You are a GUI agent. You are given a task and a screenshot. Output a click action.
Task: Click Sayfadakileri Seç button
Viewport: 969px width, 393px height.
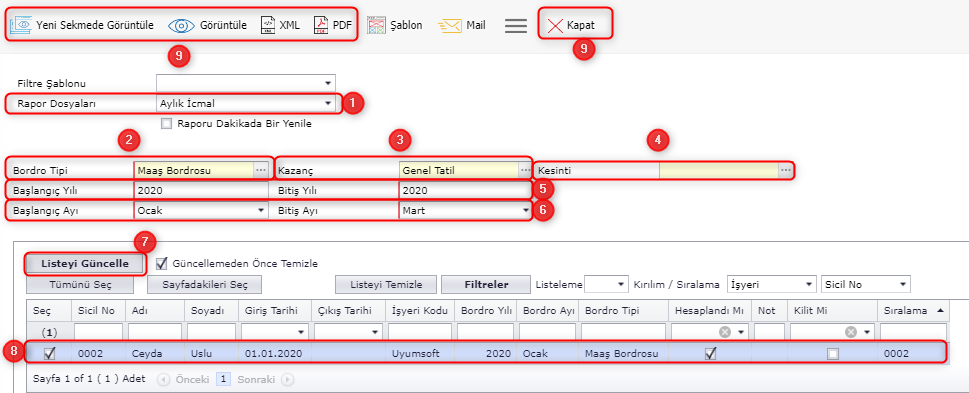(x=205, y=284)
